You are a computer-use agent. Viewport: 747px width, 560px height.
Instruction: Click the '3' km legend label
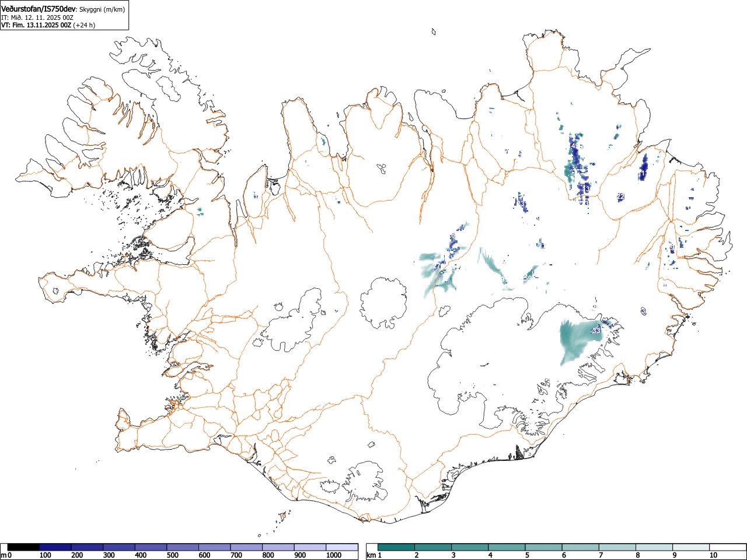click(453, 555)
